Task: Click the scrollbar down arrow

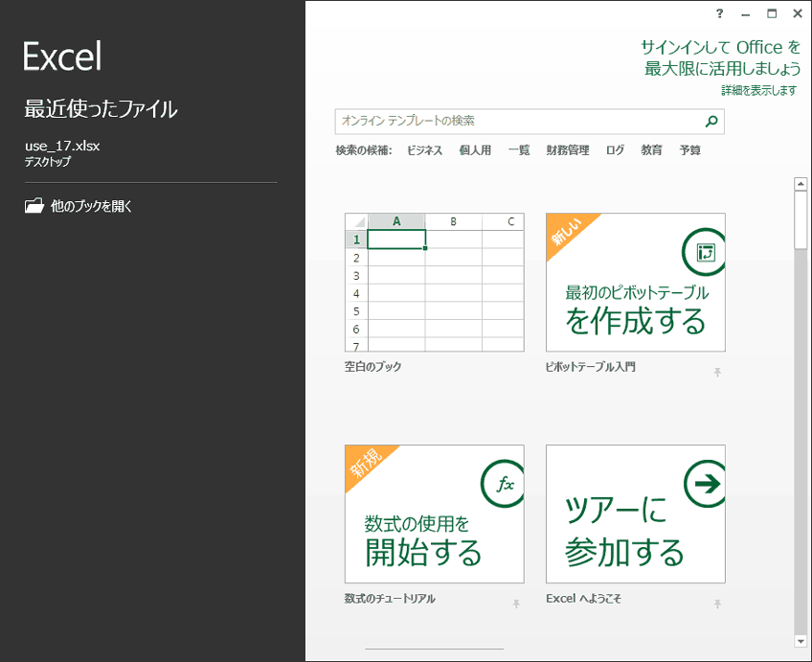Action: click(801, 641)
